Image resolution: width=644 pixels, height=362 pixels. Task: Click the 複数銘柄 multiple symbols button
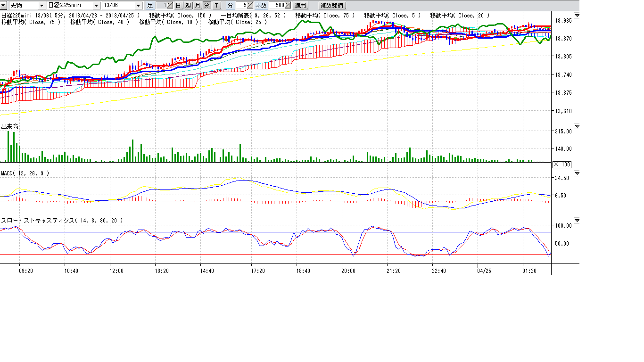point(332,6)
